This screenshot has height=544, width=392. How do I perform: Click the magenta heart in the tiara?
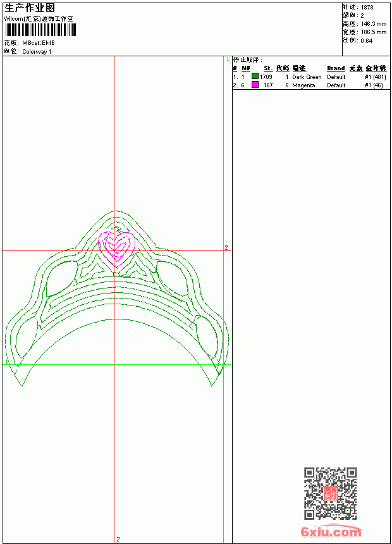[117, 249]
